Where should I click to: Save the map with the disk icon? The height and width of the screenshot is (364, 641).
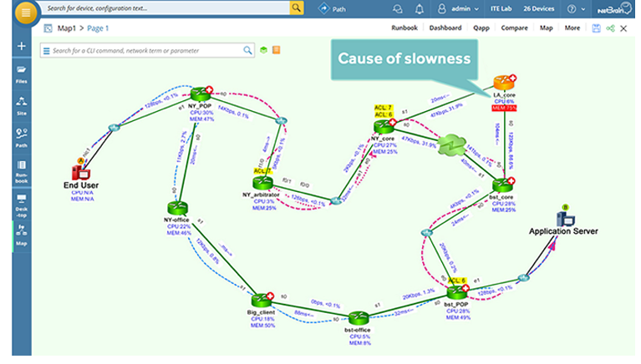pyautogui.click(x=596, y=28)
